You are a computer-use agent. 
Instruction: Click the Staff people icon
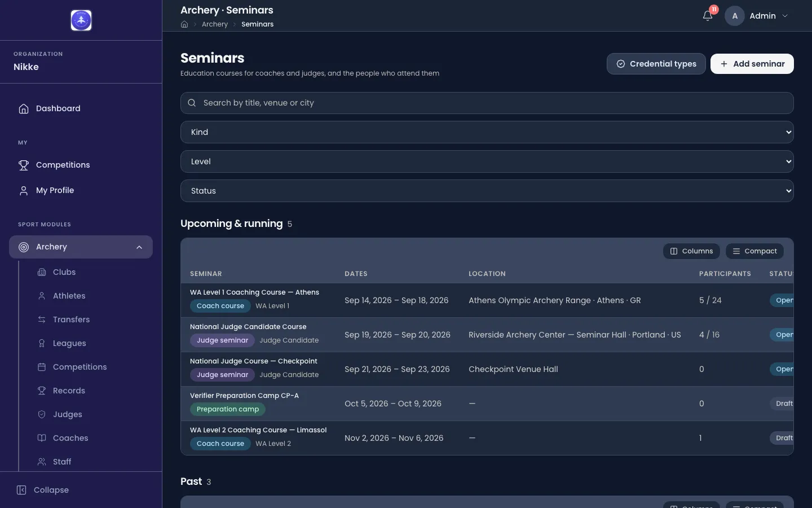tap(42, 462)
